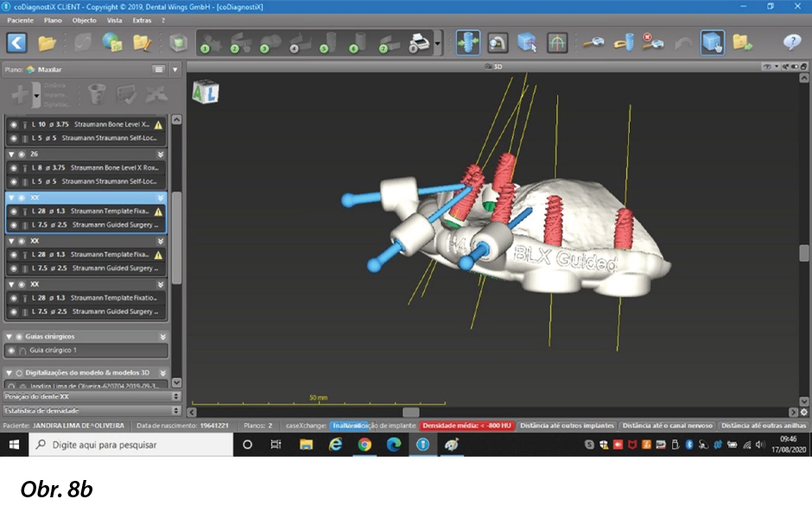Collapse the highlighted XX group triangle

tap(11, 198)
